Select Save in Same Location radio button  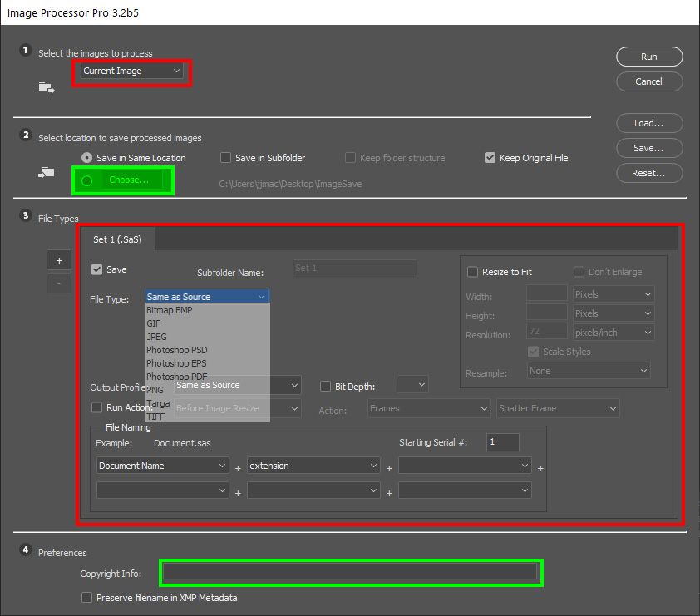tap(86, 158)
